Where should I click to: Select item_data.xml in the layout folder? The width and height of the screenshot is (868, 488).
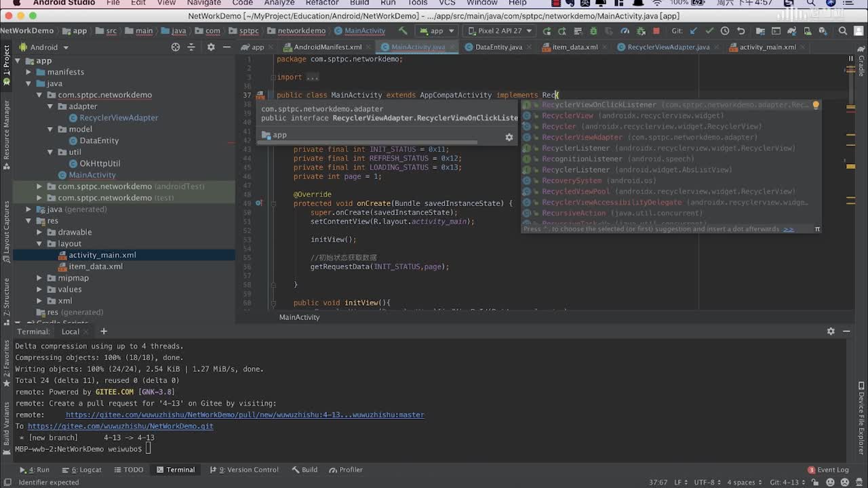[95, 266]
